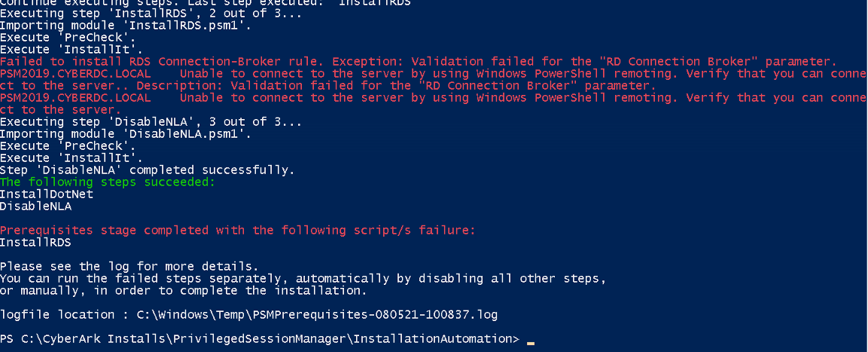The height and width of the screenshot is (352, 868).
Task: Click the green 'The following steps succeeded:' line
Action: 108,182
